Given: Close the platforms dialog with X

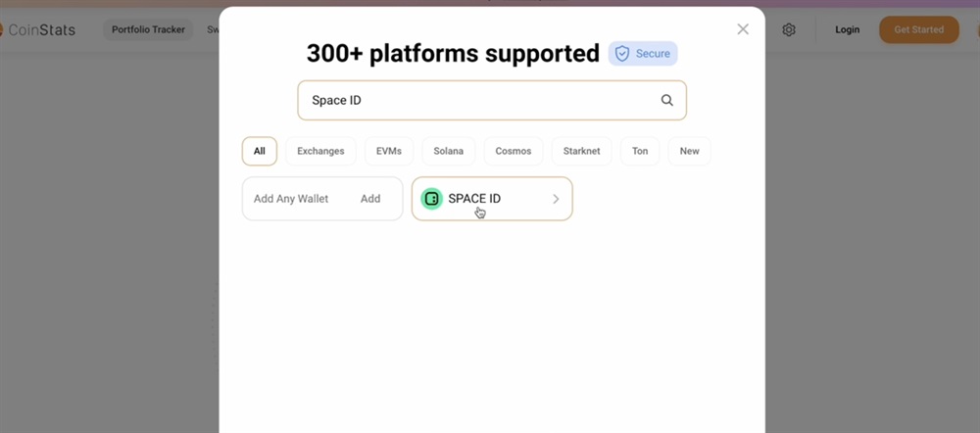Looking at the screenshot, I should point(743,29).
